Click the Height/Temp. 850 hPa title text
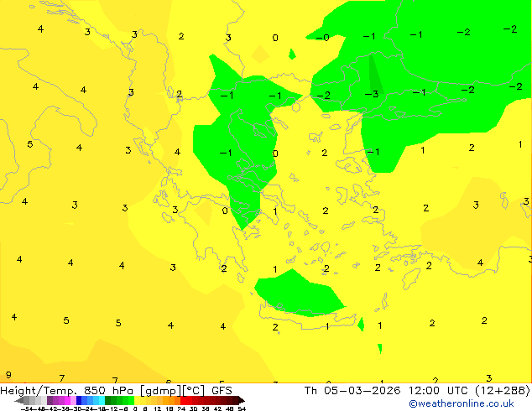Image resolution: width=532 pixels, height=411 pixels. [67, 391]
